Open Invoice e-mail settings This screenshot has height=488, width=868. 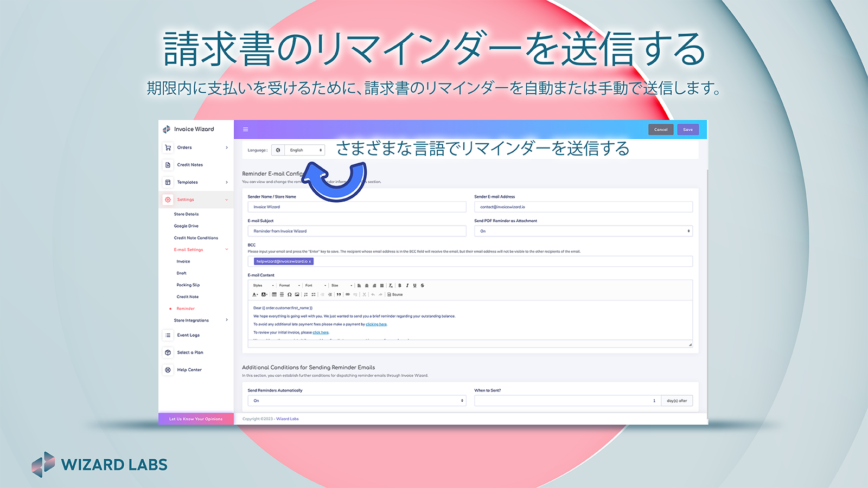[x=183, y=261]
